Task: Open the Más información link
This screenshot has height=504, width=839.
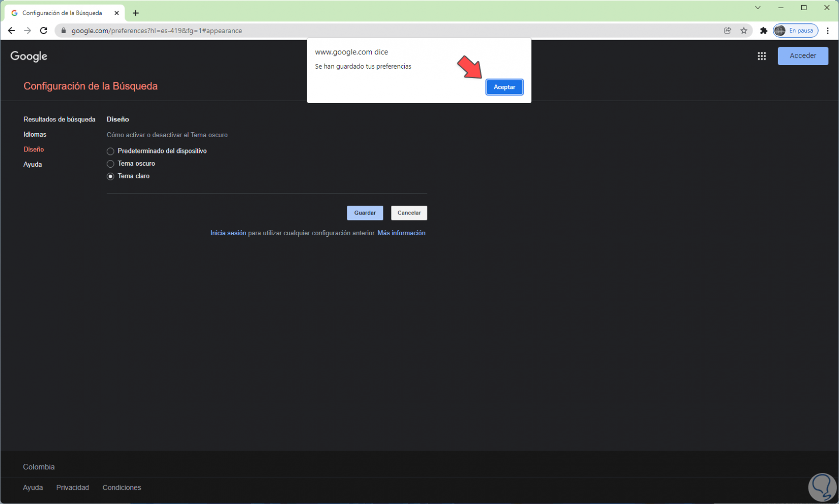Action: 401,233
